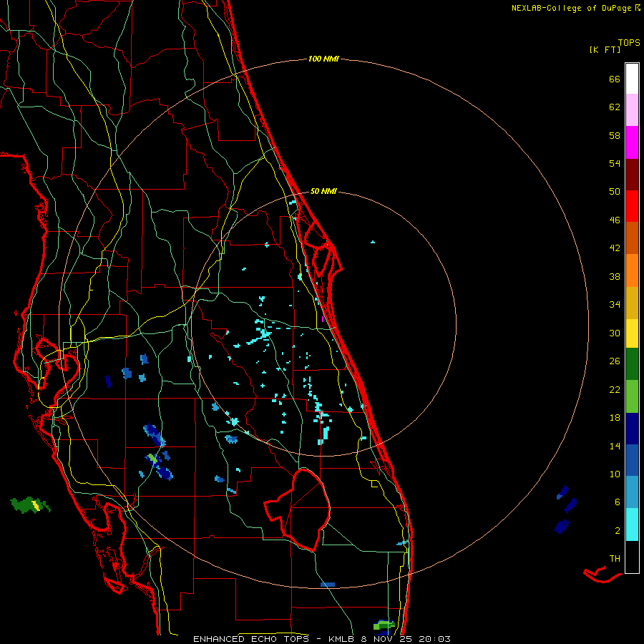Click the "38" legend value
Image resolution: width=644 pixels, height=644 pixels.
[615, 276]
